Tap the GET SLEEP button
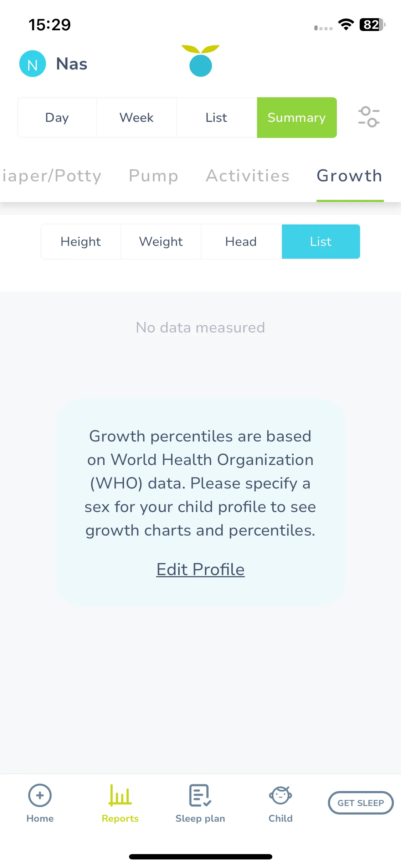Screen dimensions: 401x868 point(361,803)
